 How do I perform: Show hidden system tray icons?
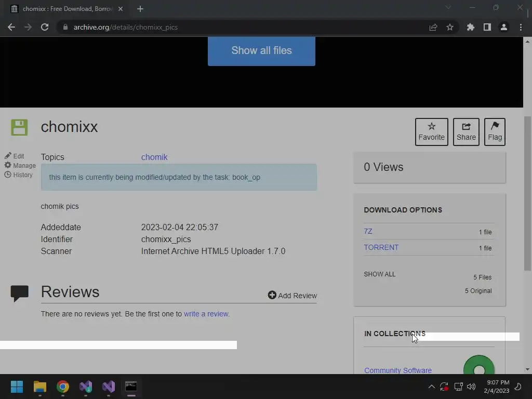click(x=431, y=387)
